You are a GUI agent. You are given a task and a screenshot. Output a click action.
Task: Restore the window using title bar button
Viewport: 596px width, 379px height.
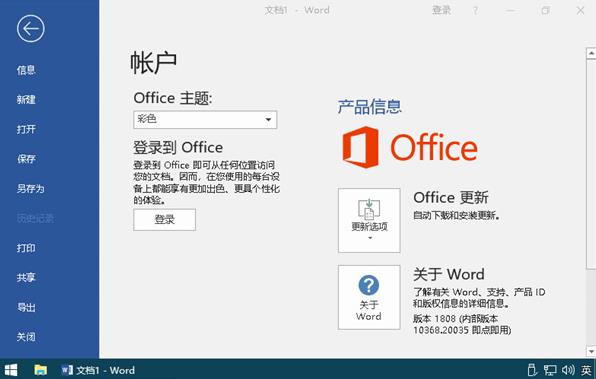click(x=545, y=10)
